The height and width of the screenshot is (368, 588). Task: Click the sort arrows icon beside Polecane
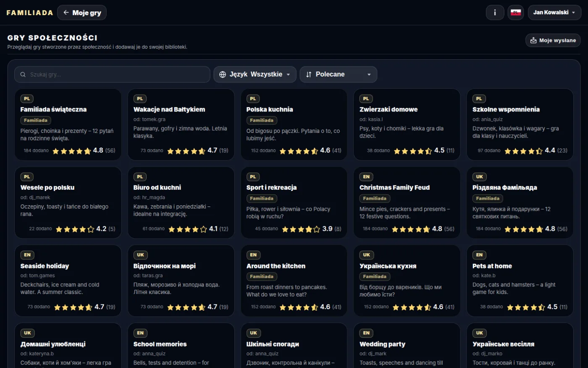[309, 74]
